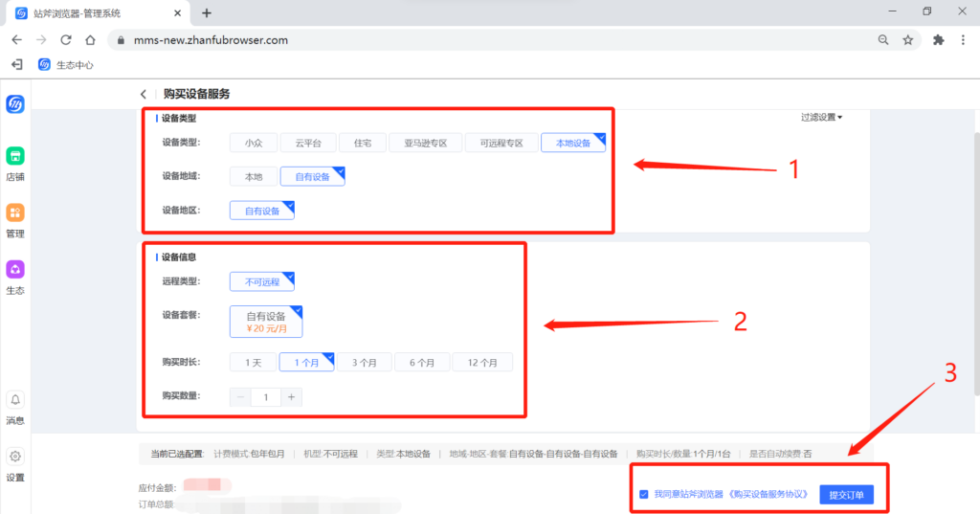Set purchase duration to 3个月
This screenshot has height=514, width=980.
pyautogui.click(x=365, y=363)
